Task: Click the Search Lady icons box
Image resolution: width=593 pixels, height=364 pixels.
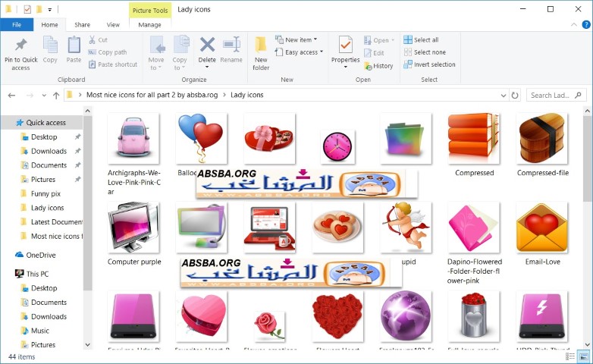Action: (556, 96)
